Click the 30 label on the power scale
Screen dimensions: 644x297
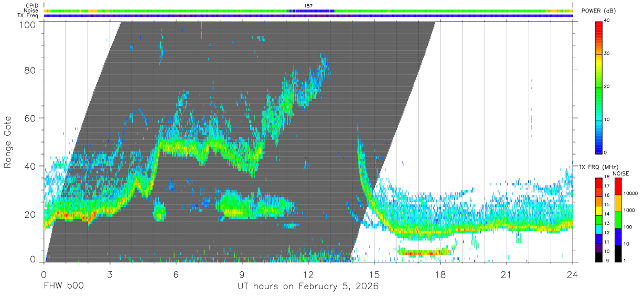(x=607, y=53)
